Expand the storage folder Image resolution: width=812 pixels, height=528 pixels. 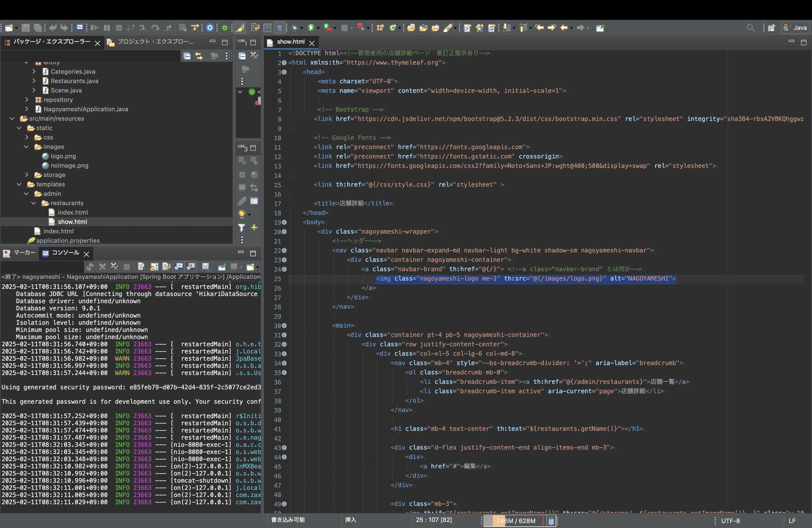pos(27,175)
